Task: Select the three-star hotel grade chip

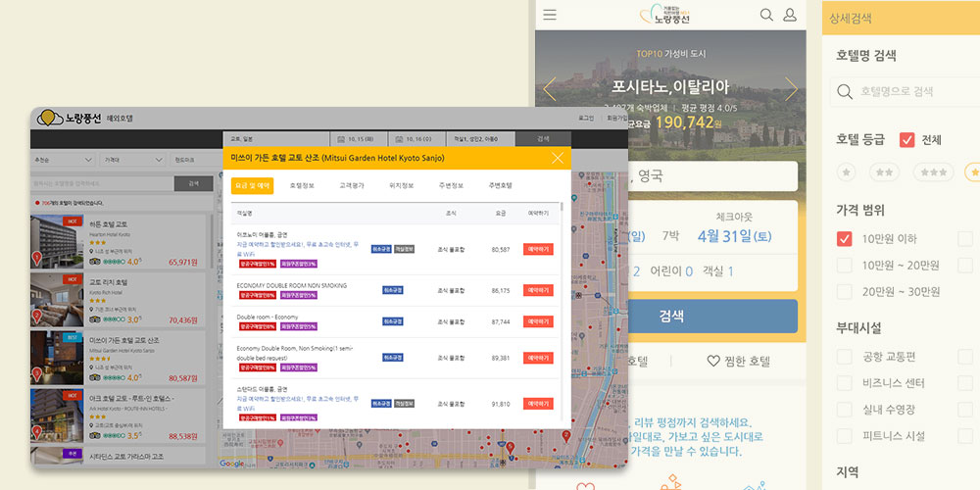Action: pyautogui.click(x=934, y=171)
